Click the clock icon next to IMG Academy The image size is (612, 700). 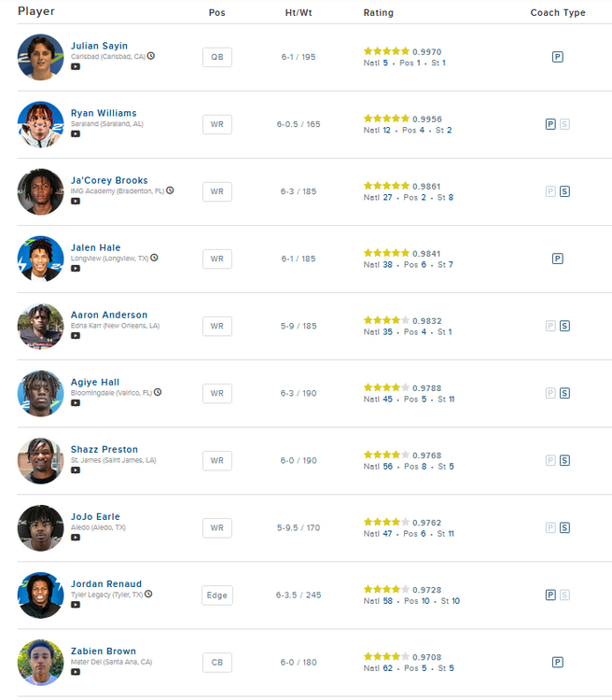click(x=170, y=190)
